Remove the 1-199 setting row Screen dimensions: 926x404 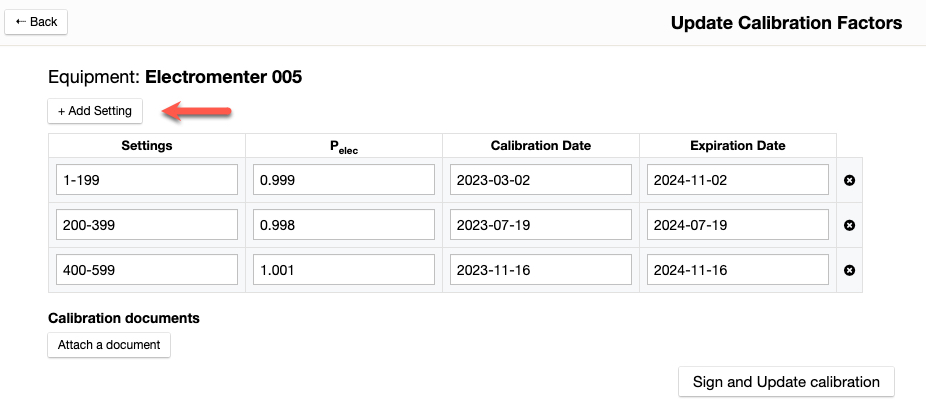coord(849,180)
